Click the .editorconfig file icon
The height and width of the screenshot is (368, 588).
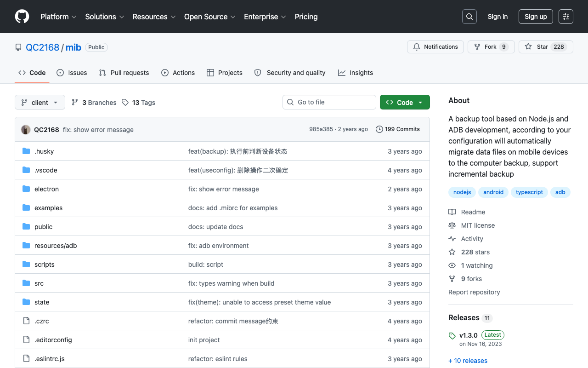(x=26, y=340)
